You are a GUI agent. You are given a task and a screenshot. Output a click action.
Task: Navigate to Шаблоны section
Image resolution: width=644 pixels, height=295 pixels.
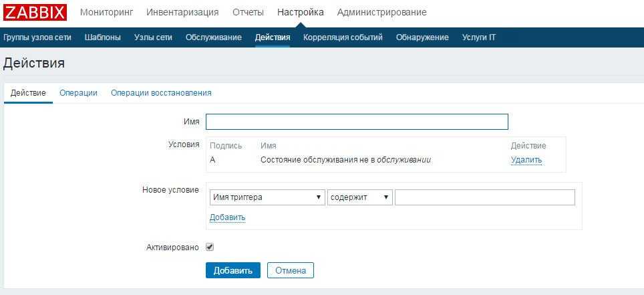pos(103,37)
